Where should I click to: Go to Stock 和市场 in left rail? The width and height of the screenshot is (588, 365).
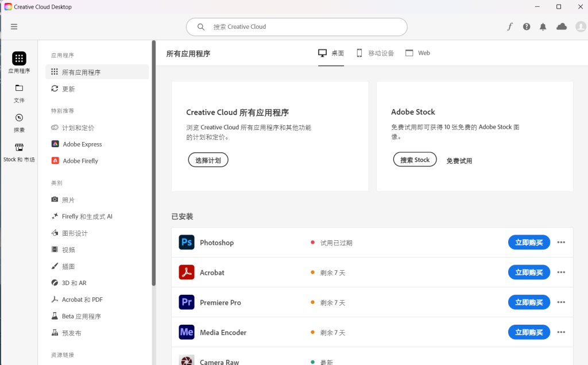coord(19,152)
